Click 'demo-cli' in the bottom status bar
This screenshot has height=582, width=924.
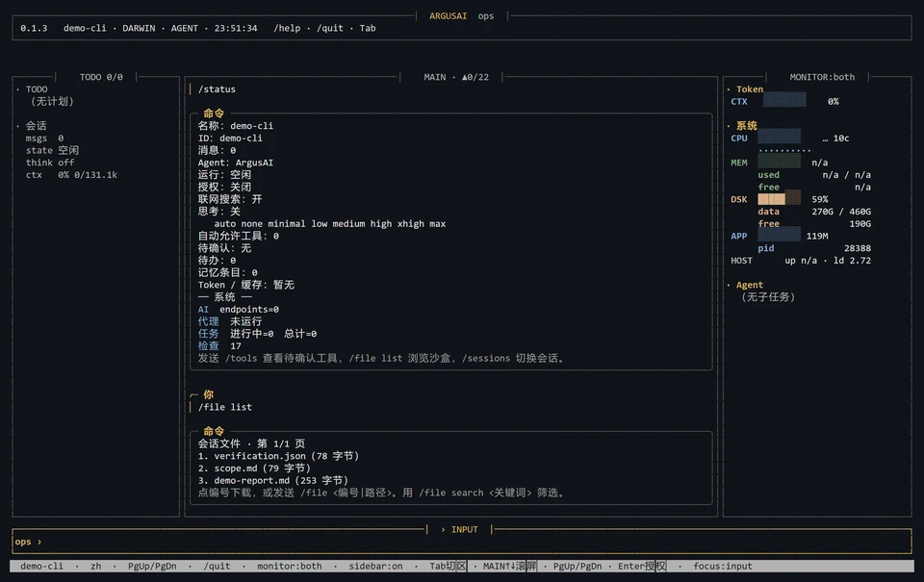(41, 566)
